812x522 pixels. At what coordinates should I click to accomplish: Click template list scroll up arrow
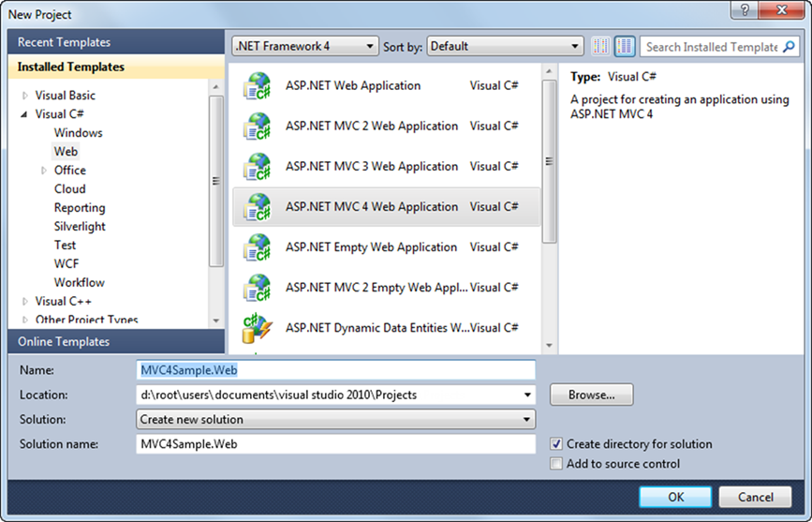(x=549, y=71)
